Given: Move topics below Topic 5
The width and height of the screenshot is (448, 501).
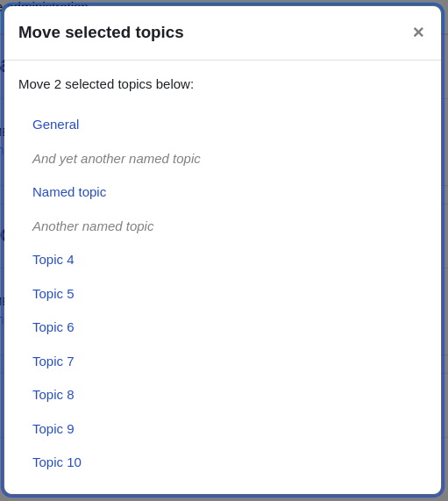Looking at the screenshot, I should pyautogui.click(x=53, y=294).
